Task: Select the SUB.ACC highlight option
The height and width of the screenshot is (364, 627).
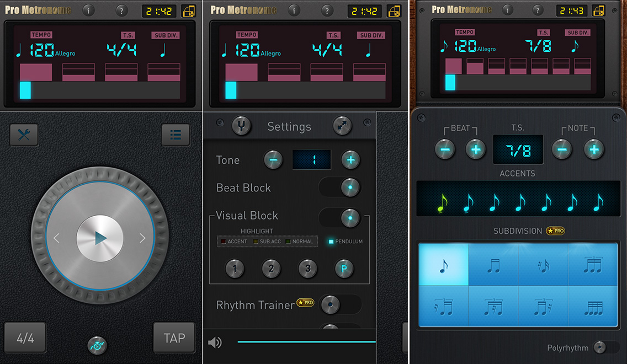Action: 267,242
